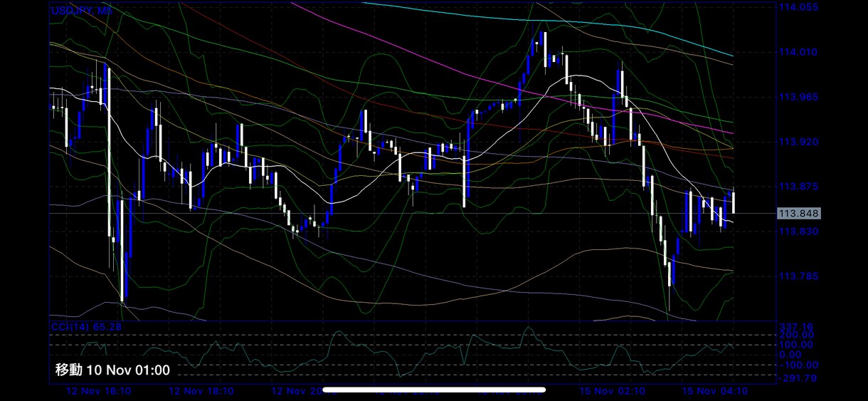This screenshot has width=868, height=401.
Task: Tap the 113.920 price axis label
Action: coord(798,142)
